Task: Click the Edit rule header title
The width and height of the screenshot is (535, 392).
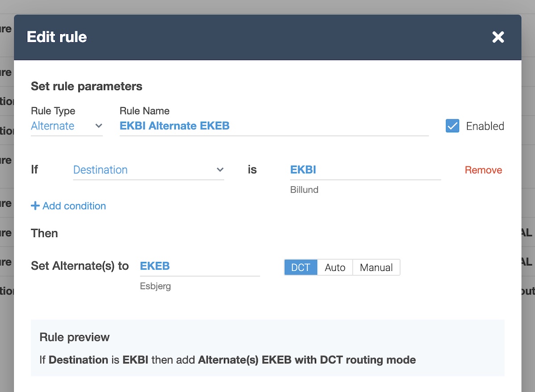Action: point(57,37)
